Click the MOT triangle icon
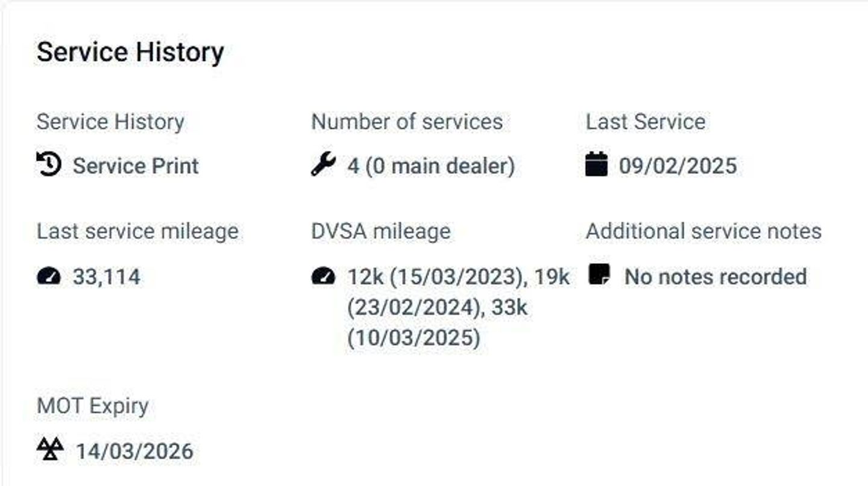This screenshot has width=868, height=486. [x=50, y=450]
